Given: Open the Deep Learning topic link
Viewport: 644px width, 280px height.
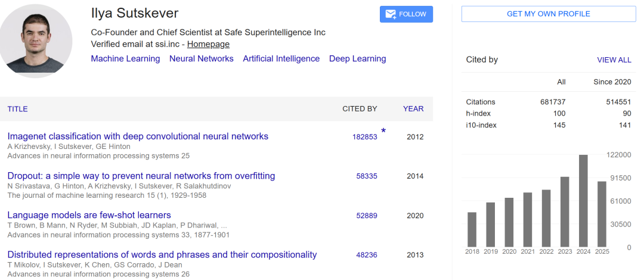Looking at the screenshot, I should point(357,59).
